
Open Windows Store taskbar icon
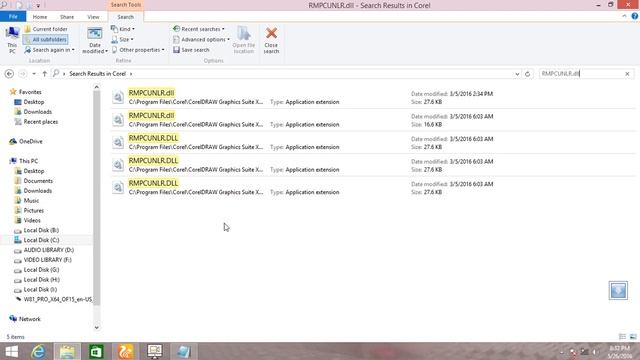(x=96, y=351)
